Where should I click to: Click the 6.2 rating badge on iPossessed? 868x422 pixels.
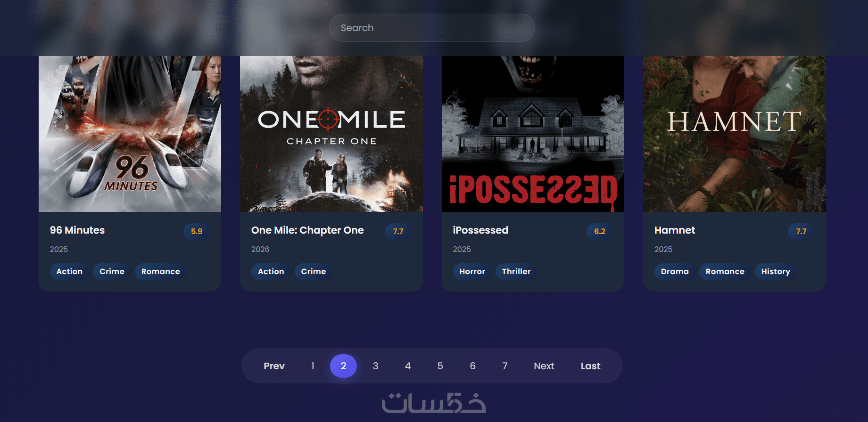click(x=600, y=231)
